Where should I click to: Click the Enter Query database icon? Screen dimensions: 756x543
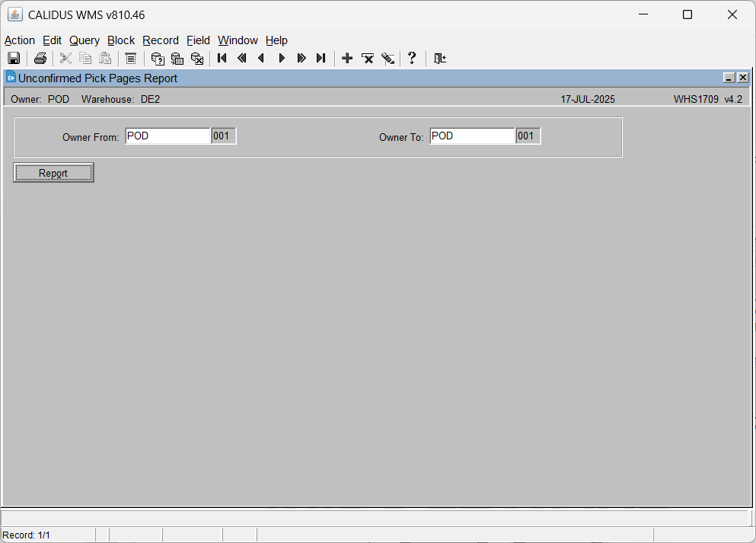tap(158, 59)
